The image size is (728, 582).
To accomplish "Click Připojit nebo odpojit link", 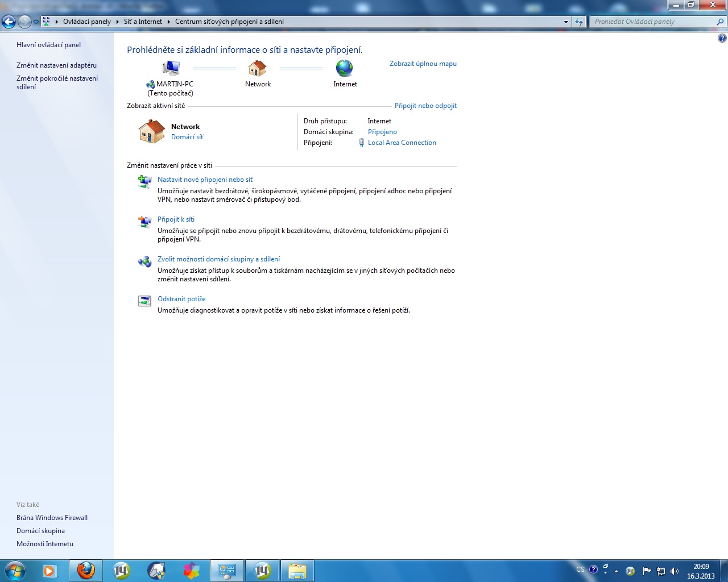I will (425, 106).
